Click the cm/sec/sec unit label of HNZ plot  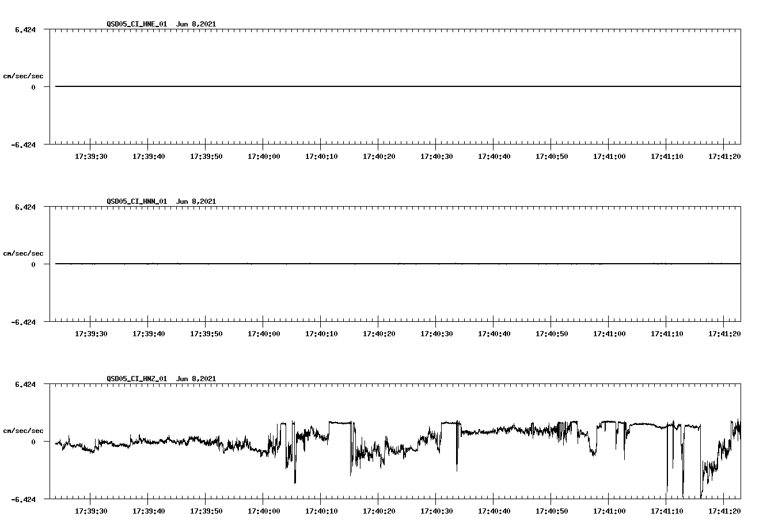coord(23,431)
